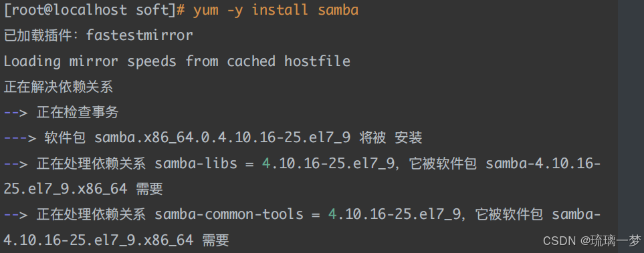Click the '25.el7_9.x86_64 需要' wrapped line
Image resolution: width=644 pixels, height=253 pixels.
point(84,189)
